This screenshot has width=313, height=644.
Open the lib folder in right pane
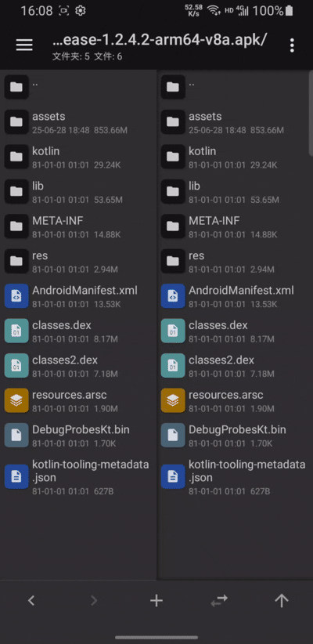pos(235,192)
